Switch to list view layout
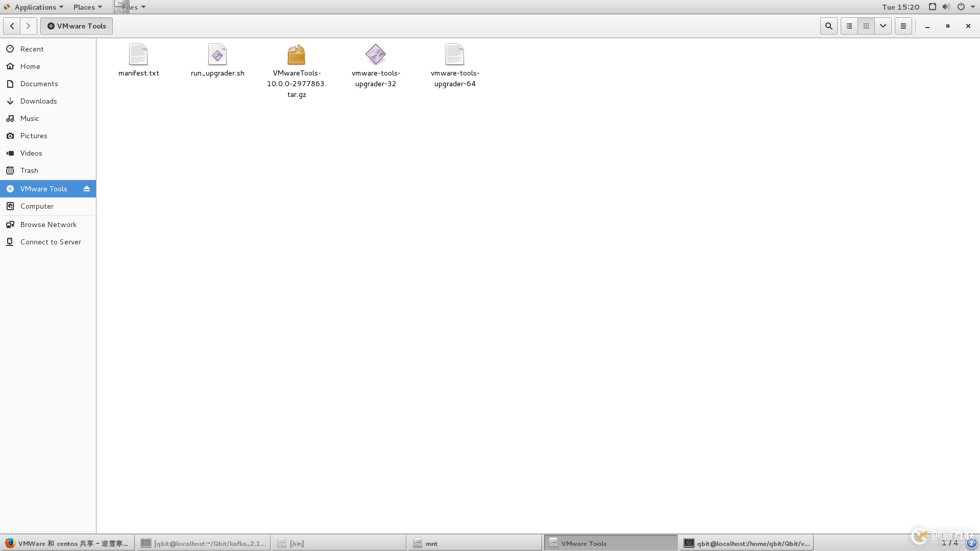Viewport: 980px width, 551px height. [x=849, y=26]
